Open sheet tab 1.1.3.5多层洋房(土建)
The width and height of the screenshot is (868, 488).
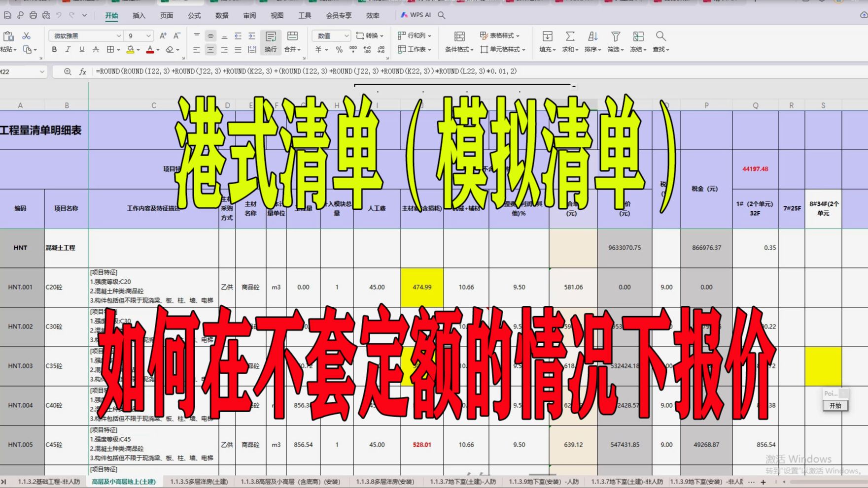(x=199, y=482)
